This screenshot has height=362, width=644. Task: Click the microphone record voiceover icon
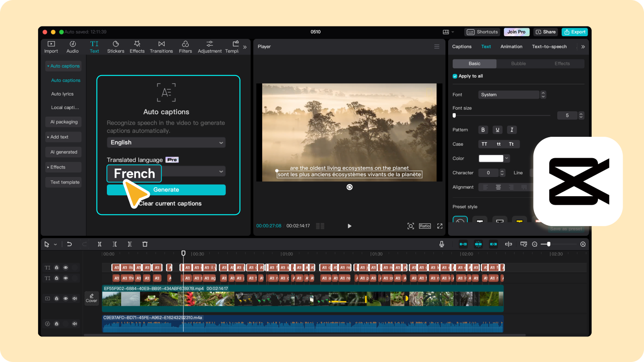442,244
